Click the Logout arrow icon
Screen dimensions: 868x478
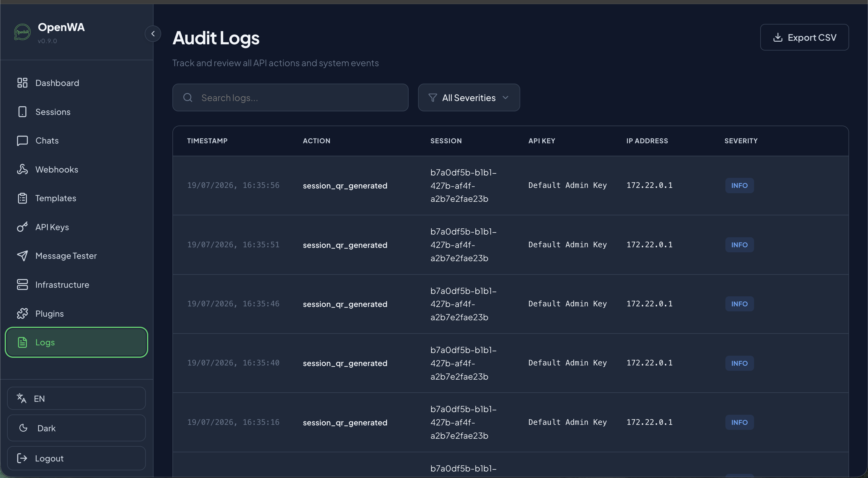[22, 458]
